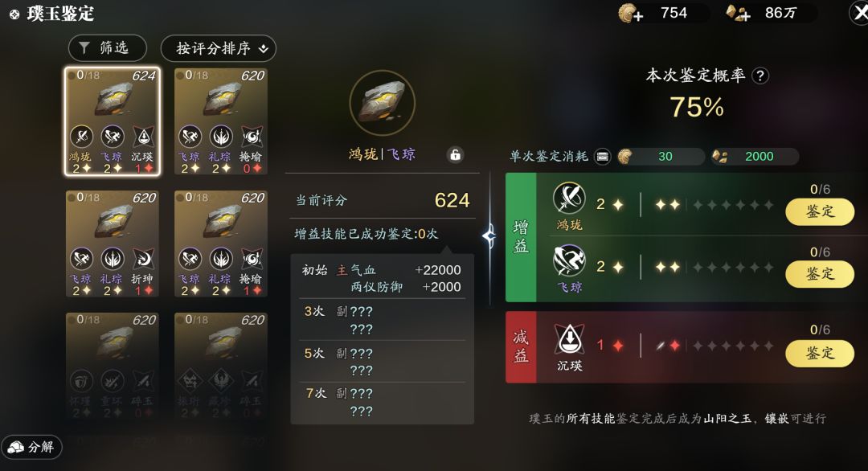
Task: Open the 按评分排序 sort dropdown
Action: click(218, 48)
